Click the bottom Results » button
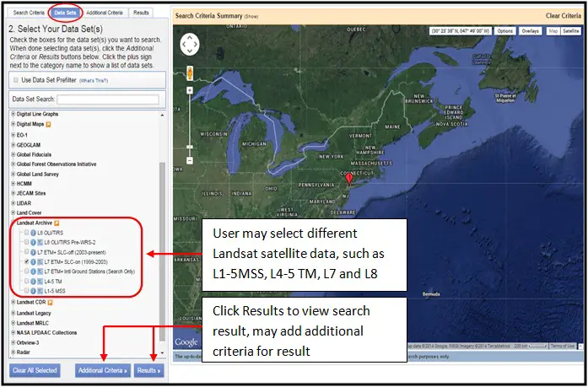 (148, 370)
